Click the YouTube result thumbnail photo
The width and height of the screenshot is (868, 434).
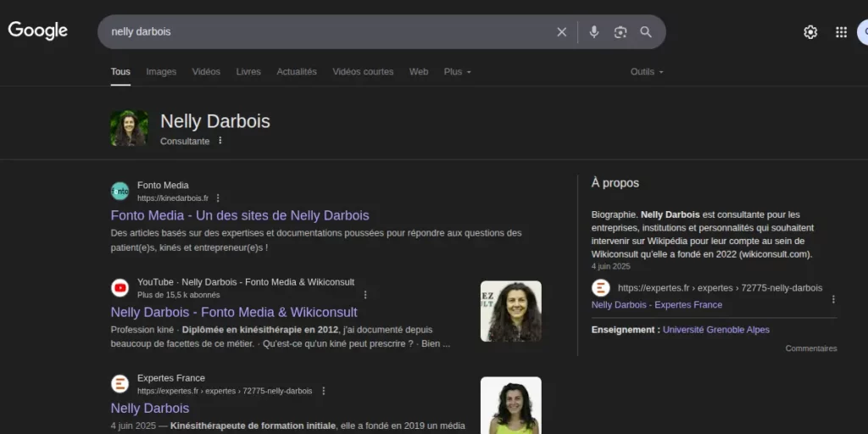coord(511,311)
